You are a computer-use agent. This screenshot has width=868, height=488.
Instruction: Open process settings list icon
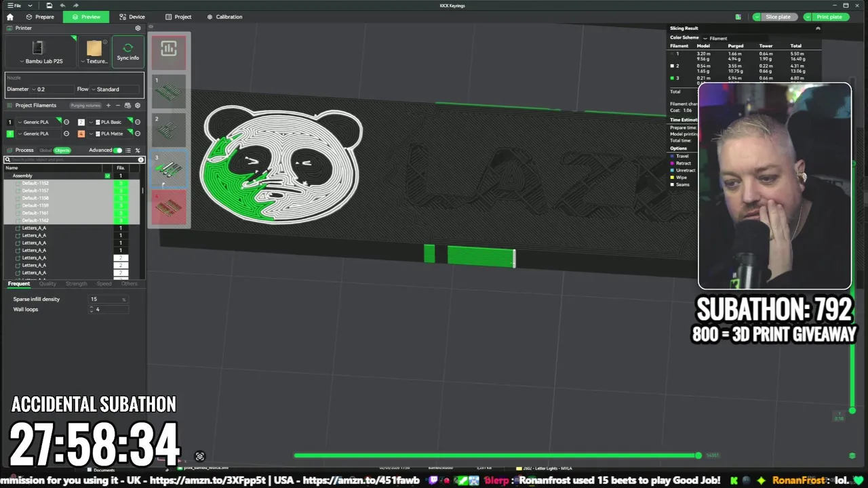point(128,150)
